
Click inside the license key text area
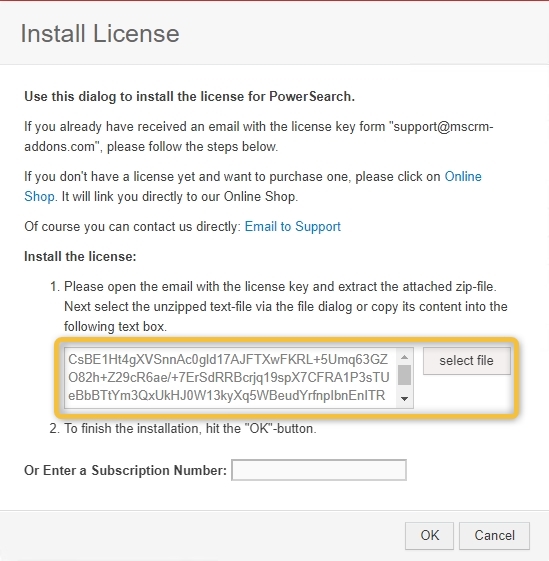click(230, 377)
